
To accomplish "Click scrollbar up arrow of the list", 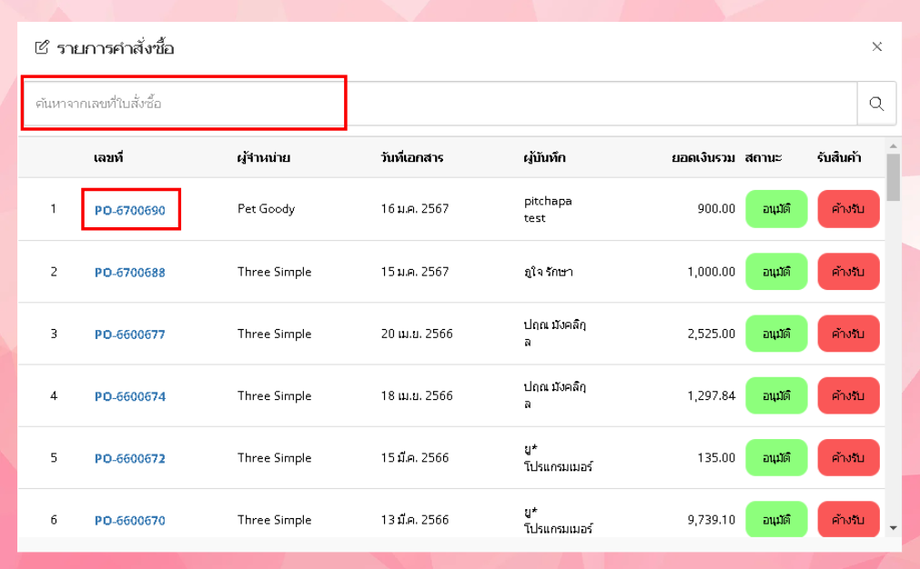I will click(893, 145).
